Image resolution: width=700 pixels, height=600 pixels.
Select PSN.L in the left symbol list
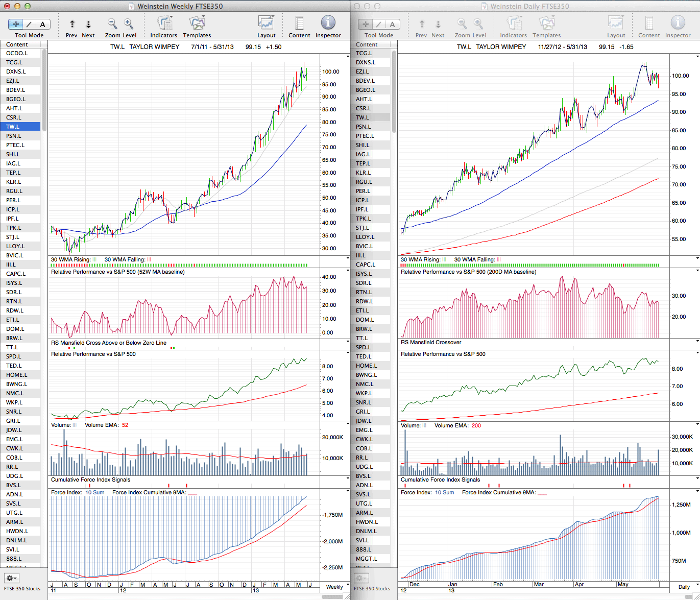click(14, 136)
